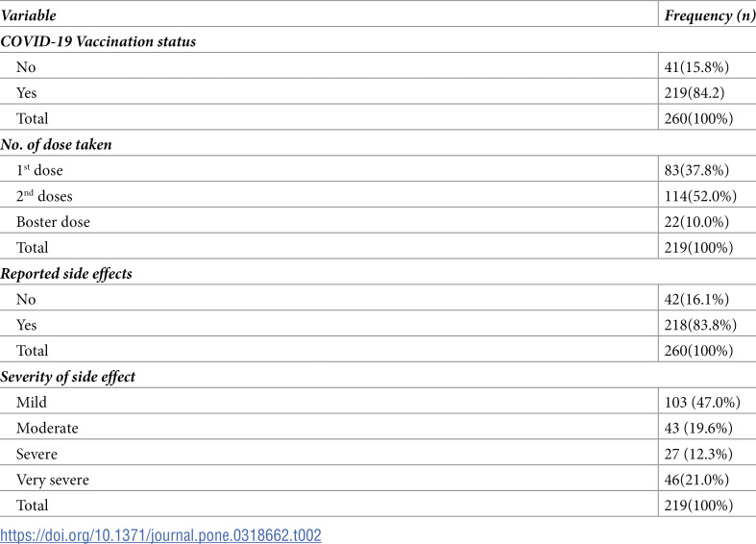Select the 219(84.2) frequency value
756x544 pixels.
point(695,92)
